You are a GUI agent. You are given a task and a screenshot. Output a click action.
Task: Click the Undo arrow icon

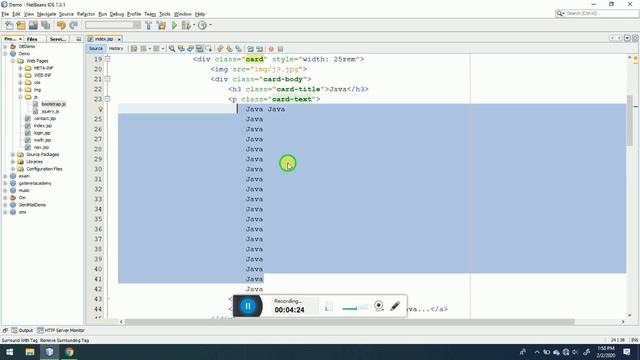click(61, 25)
